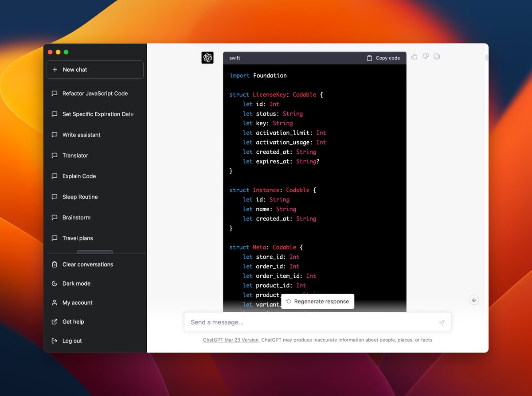
Task: Open the Sleep Routine conversation
Action: coord(95,197)
